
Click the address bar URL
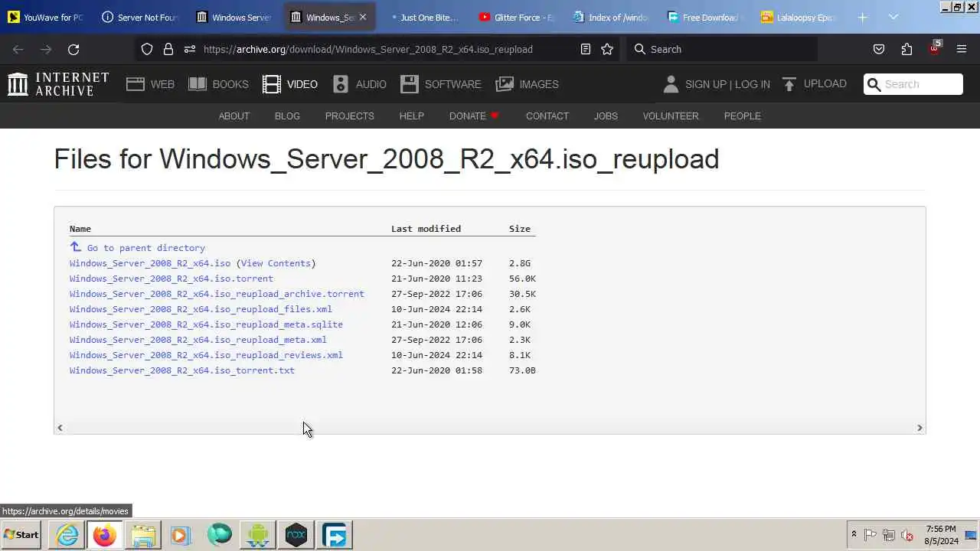point(368,49)
